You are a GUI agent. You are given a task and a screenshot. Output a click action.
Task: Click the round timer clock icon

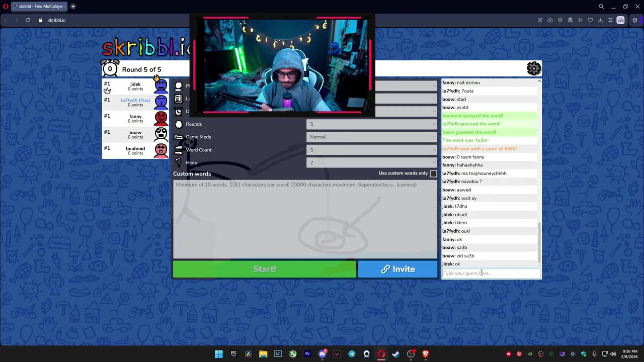(110, 68)
